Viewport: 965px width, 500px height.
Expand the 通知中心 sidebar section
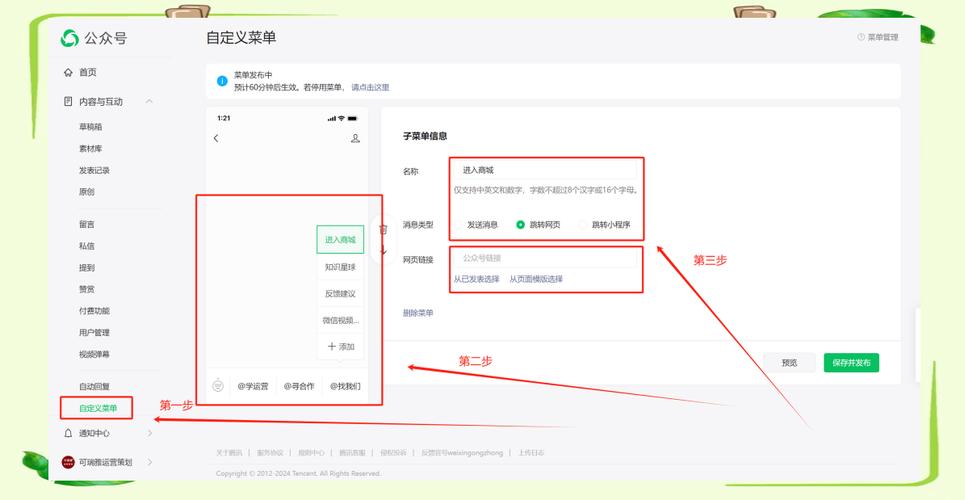(149, 433)
